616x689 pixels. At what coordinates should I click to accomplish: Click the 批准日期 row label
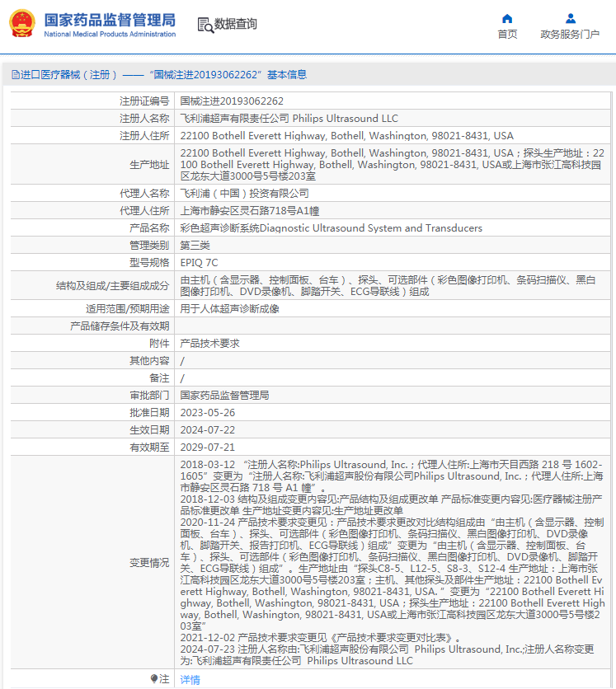click(x=149, y=413)
